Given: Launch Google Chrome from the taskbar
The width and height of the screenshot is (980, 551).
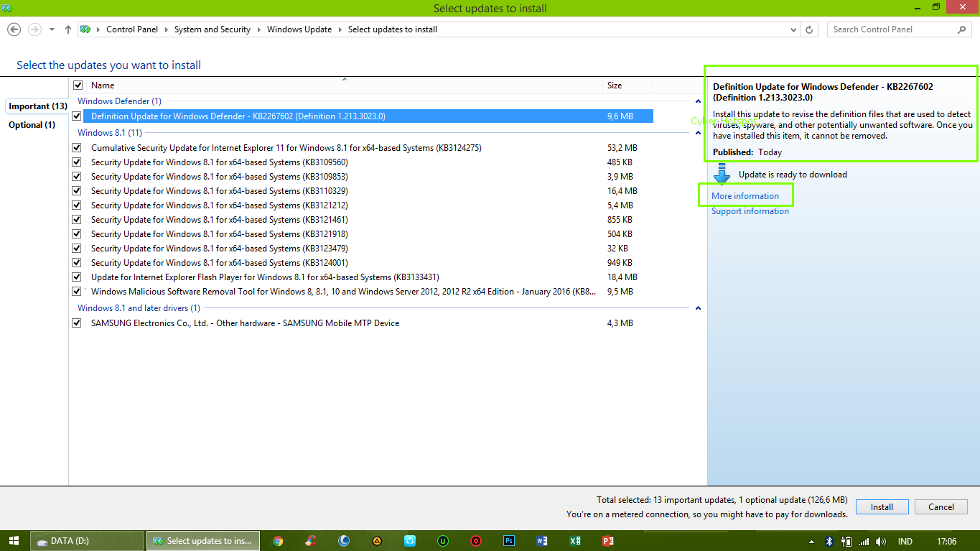Looking at the screenshot, I should coord(278,540).
